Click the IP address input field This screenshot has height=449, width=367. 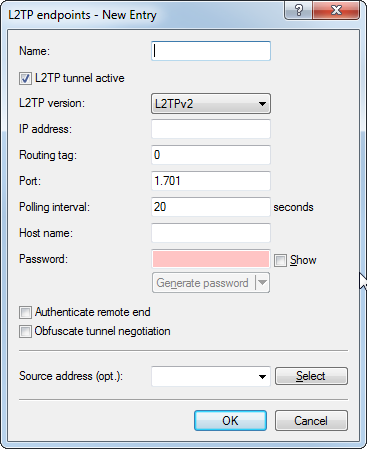pos(211,129)
